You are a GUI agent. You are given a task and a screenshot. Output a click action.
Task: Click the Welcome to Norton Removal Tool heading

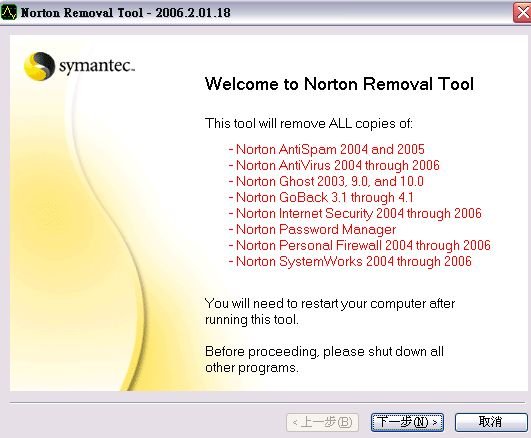tap(339, 84)
